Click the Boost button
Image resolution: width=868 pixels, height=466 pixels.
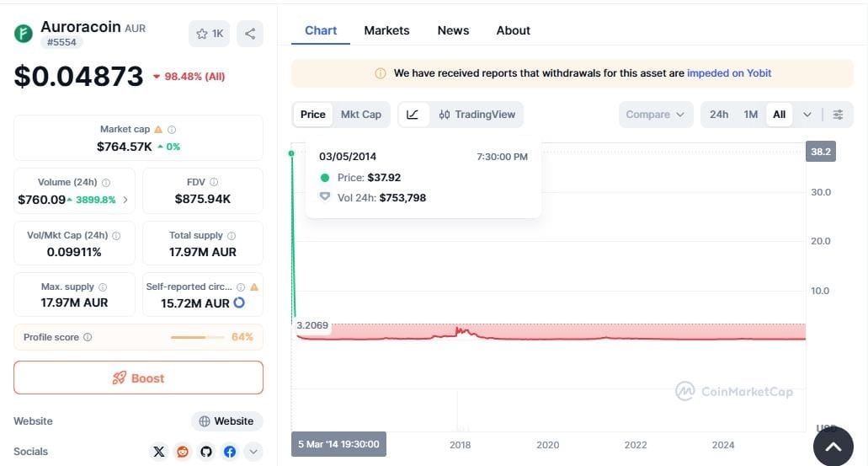coord(138,378)
